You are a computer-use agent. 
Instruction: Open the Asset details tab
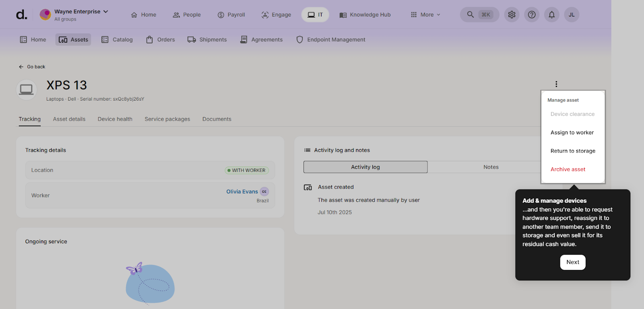point(69,119)
